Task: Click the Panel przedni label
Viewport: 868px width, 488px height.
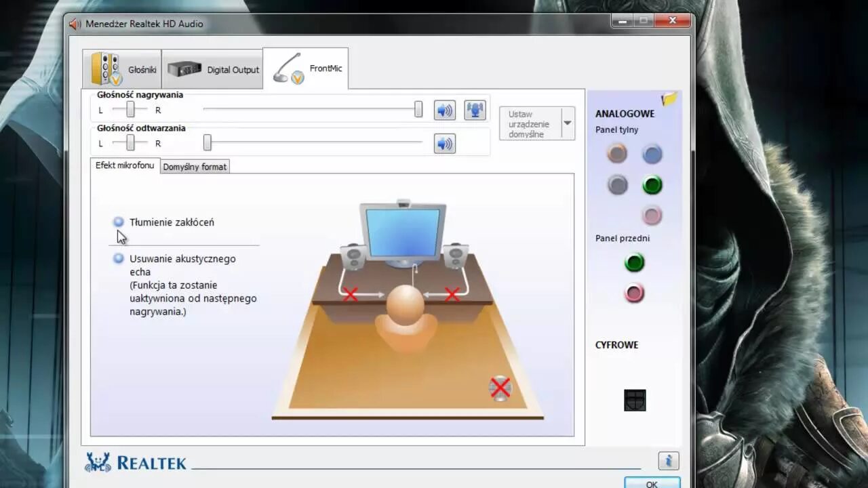Action: coord(623,239)
